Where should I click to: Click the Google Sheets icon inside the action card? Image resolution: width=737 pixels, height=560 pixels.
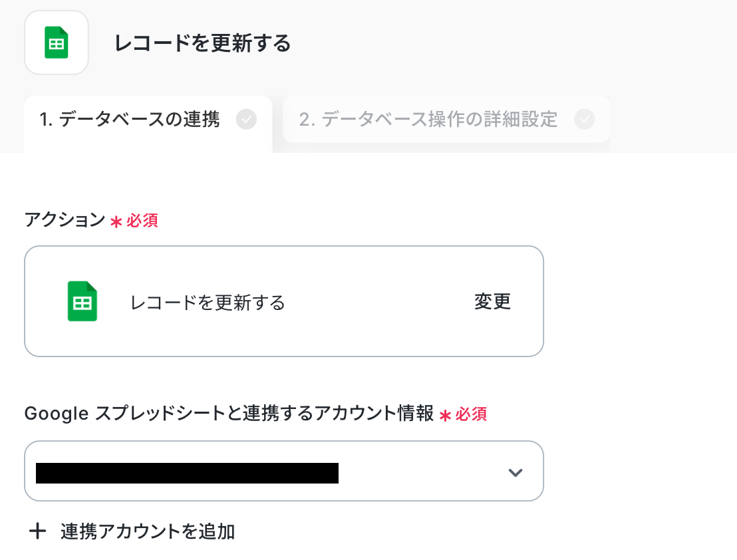(x=82, y=301)
